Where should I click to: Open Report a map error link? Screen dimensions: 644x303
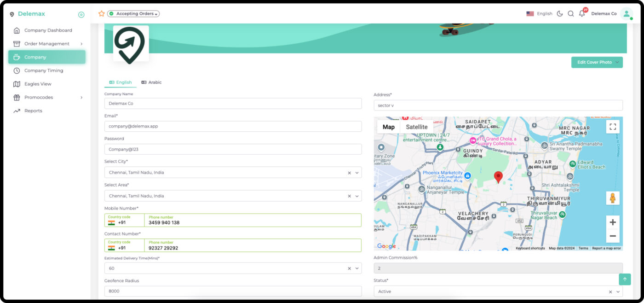[606, 248]
